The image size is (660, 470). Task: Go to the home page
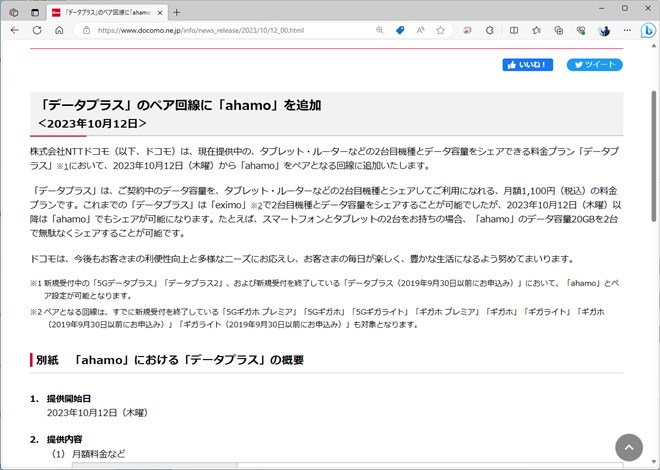[x=59, y=30]
